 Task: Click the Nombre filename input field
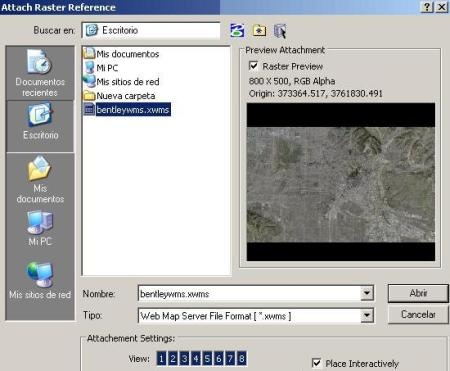click(x=250, y=293)
